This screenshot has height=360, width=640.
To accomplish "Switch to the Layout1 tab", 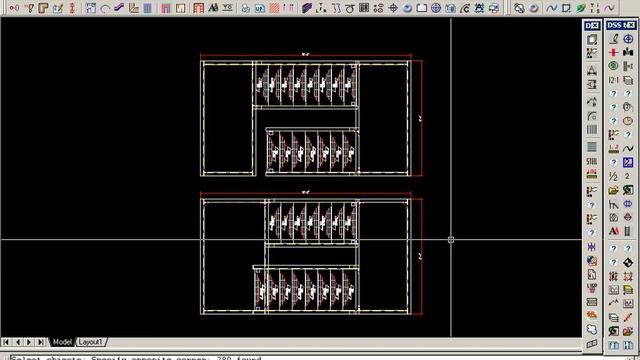I will [x=91, y=342].
